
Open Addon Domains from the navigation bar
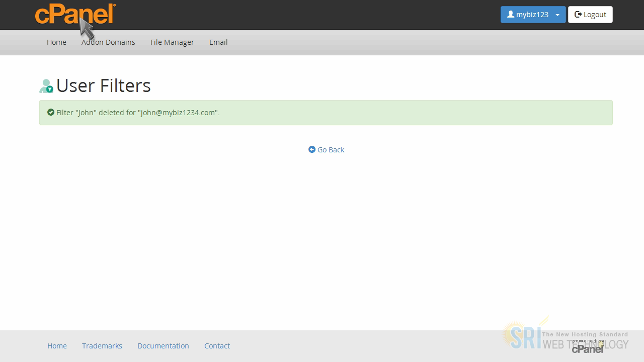pos(108,42)
